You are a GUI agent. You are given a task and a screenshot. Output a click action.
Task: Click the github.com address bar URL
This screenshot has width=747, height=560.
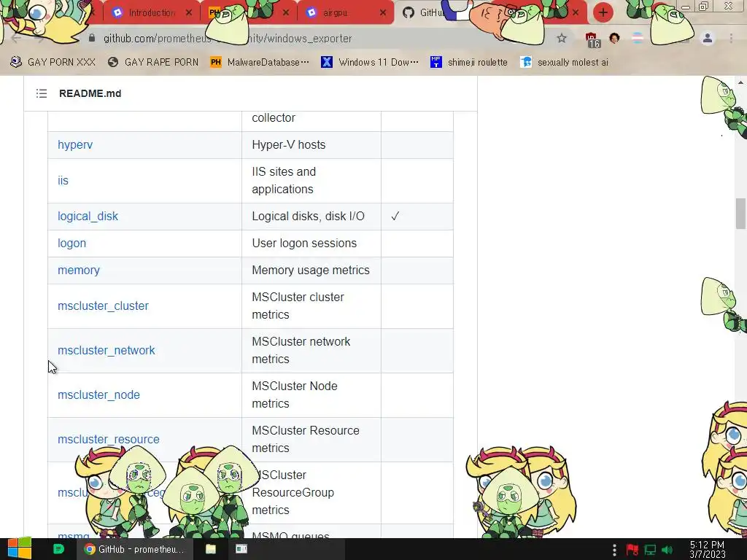[x=228, y=39]
